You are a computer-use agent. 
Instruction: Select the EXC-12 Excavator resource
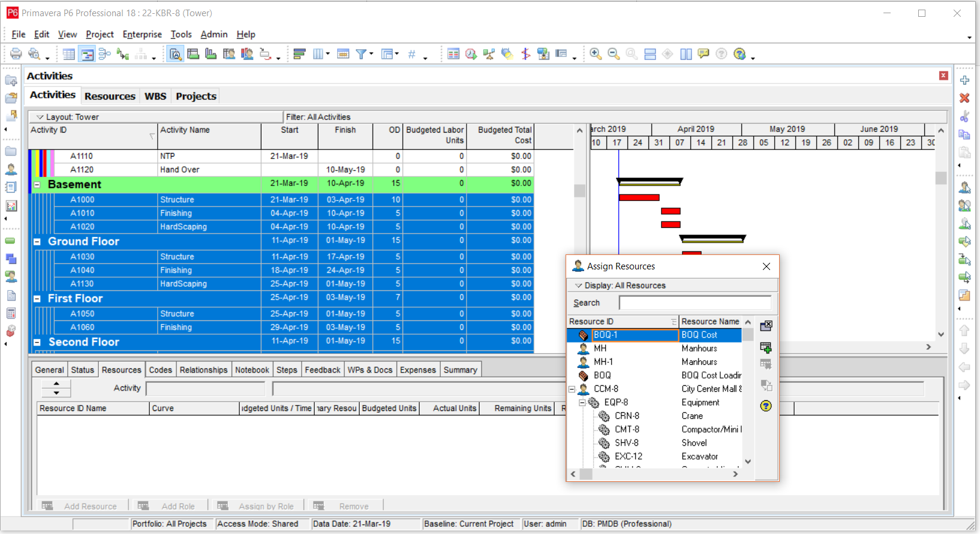[654, 457]
